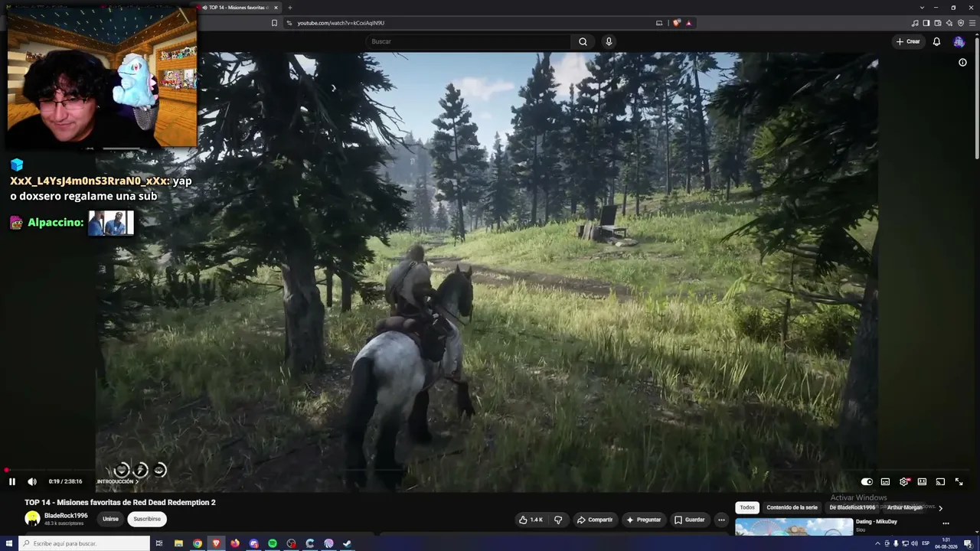Open the Windows notification center
This screenshot has height=551, width=980.
point(969,543)
